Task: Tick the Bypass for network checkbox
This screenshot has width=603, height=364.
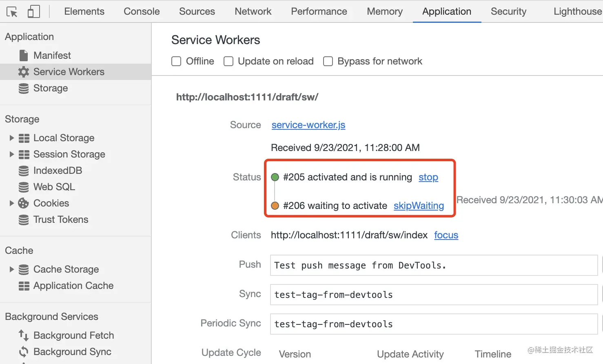Action: coord(328,61)
